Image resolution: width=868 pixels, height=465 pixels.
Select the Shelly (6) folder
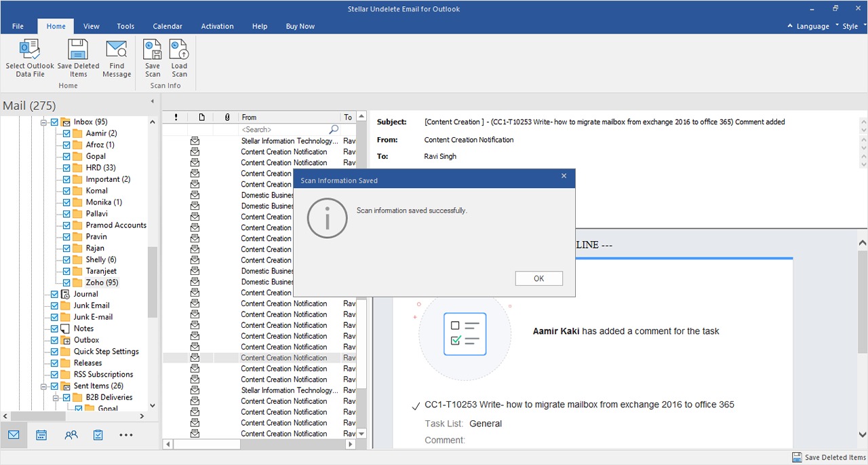pos(101,259)
